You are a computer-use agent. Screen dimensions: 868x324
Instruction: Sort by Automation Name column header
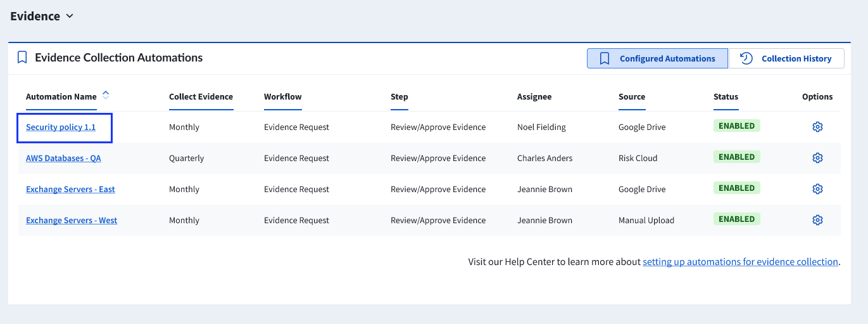(61, 96)
